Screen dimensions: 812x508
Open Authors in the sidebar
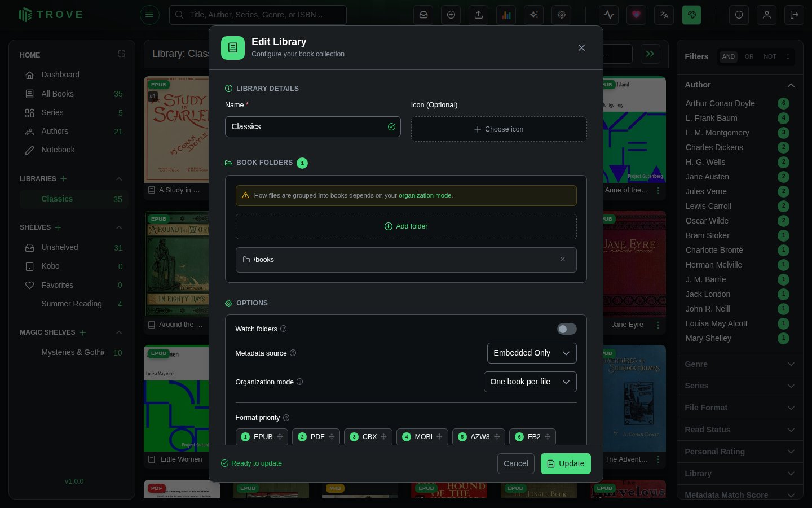(74, 131)
